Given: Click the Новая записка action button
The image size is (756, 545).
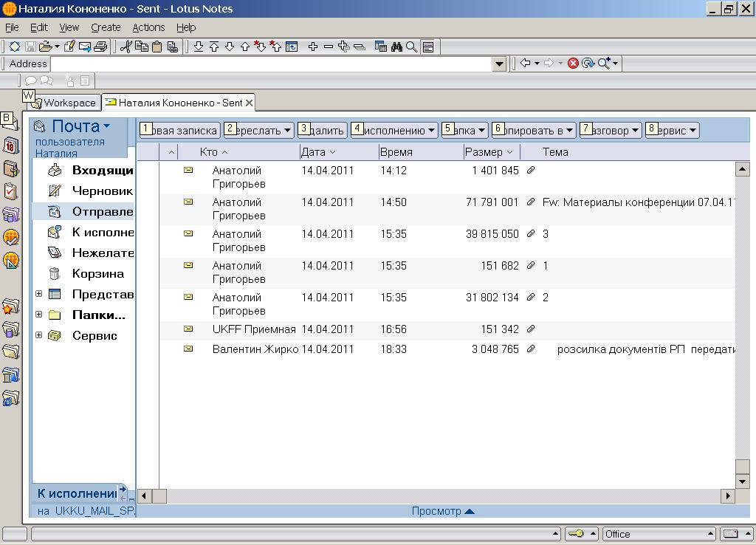Looking at the screenshot, I should point(180,130).
